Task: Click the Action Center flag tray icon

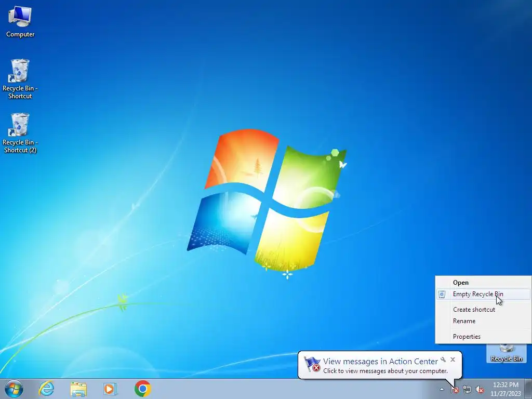Action: click(454, 390)
